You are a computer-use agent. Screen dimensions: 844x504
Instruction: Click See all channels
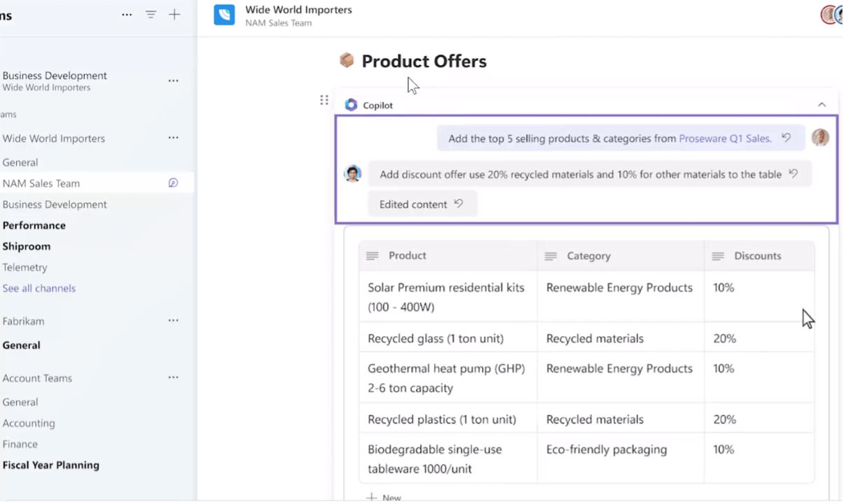(39, 288)
